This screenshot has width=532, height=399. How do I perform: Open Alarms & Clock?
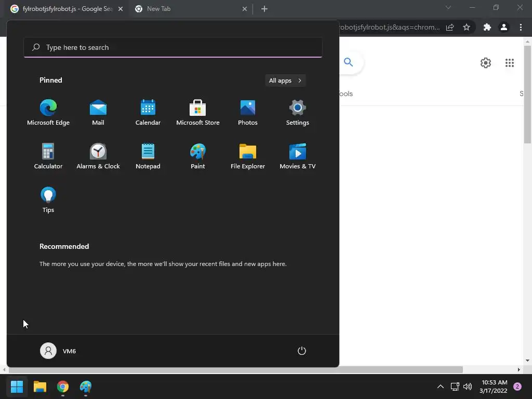(98, 156)
